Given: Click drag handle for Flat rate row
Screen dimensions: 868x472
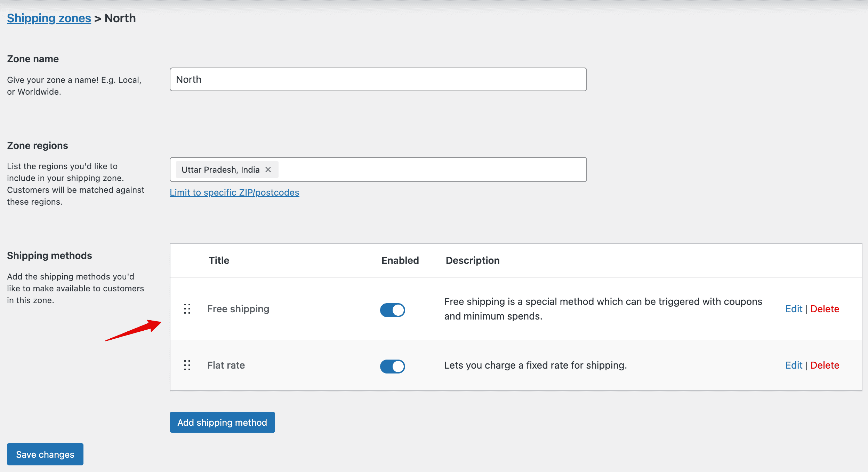Looking at the screenshot, I should (187, 365).
